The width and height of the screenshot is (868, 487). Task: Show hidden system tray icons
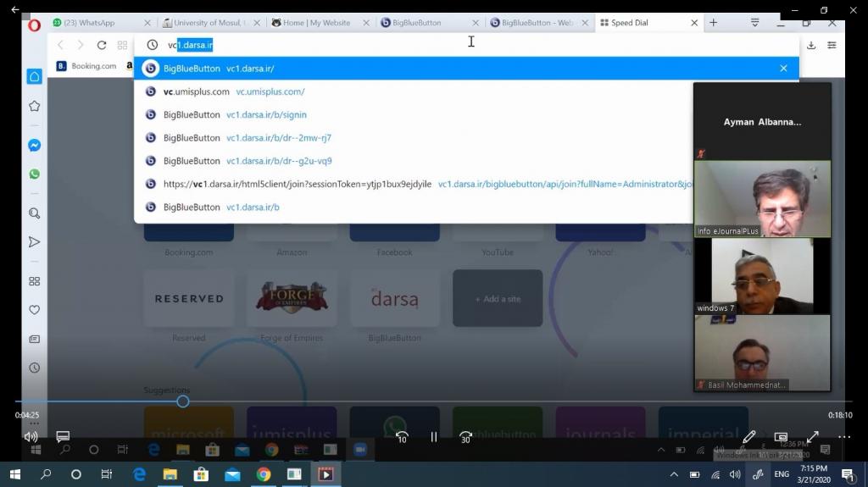pos(674,474)
